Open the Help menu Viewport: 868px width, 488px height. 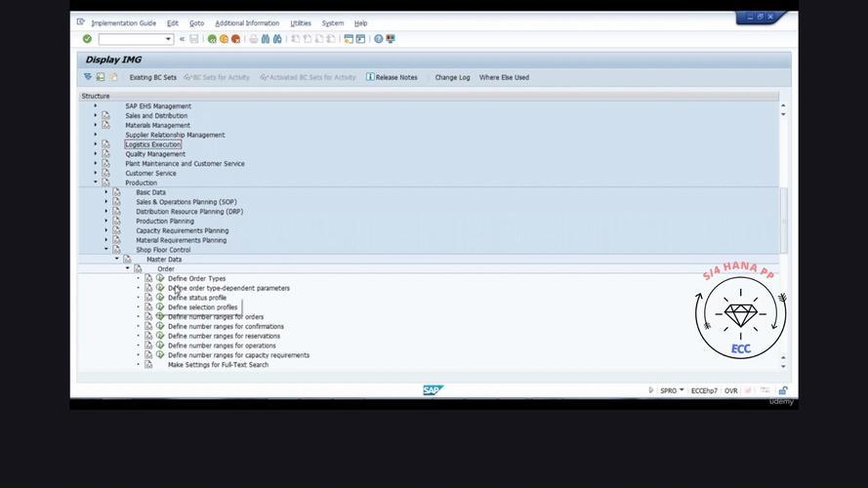(361, 23)
